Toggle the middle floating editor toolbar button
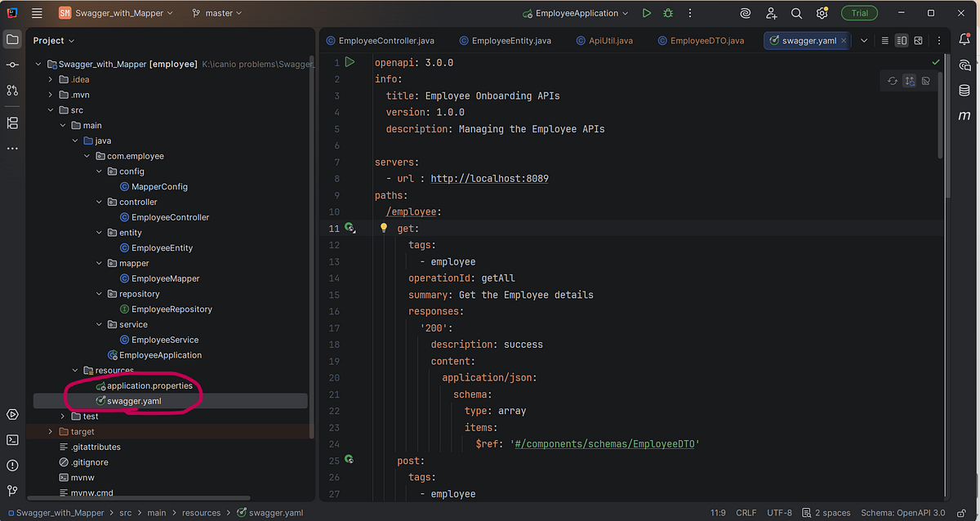 click(x=909, y=81)
